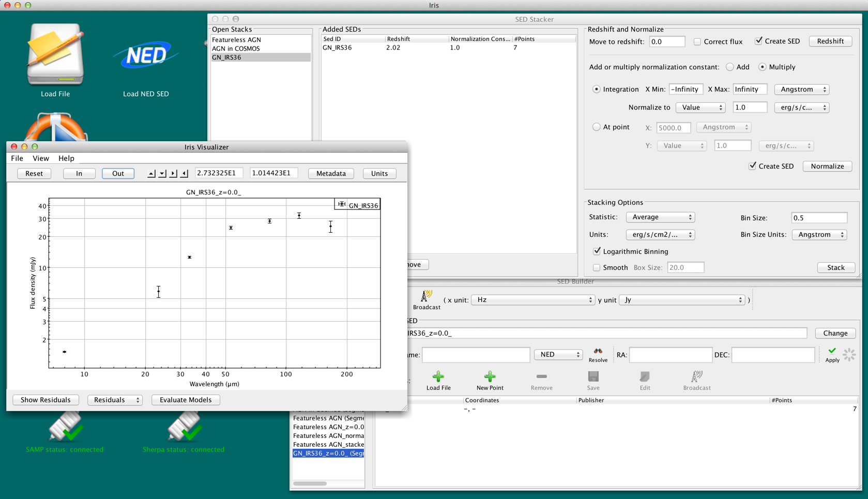Toggle Create SED checkbox beside Redshift button

[x=758, y=41]
